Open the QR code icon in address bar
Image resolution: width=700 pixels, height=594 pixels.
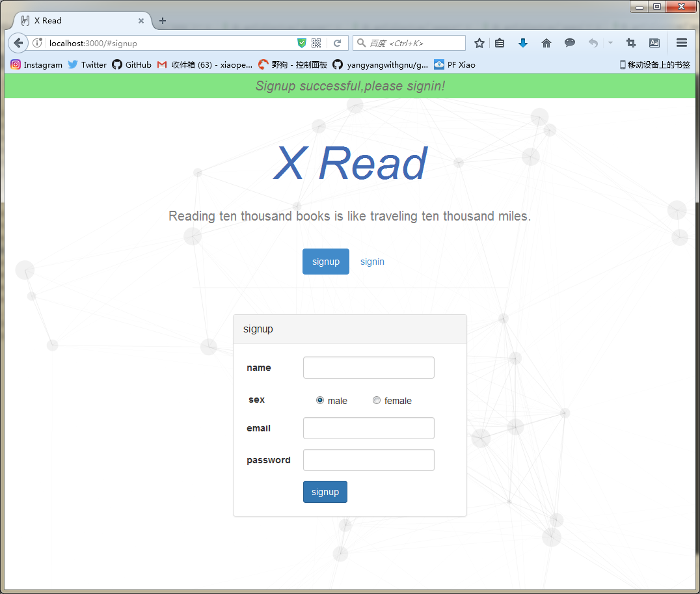click(316, 43)
